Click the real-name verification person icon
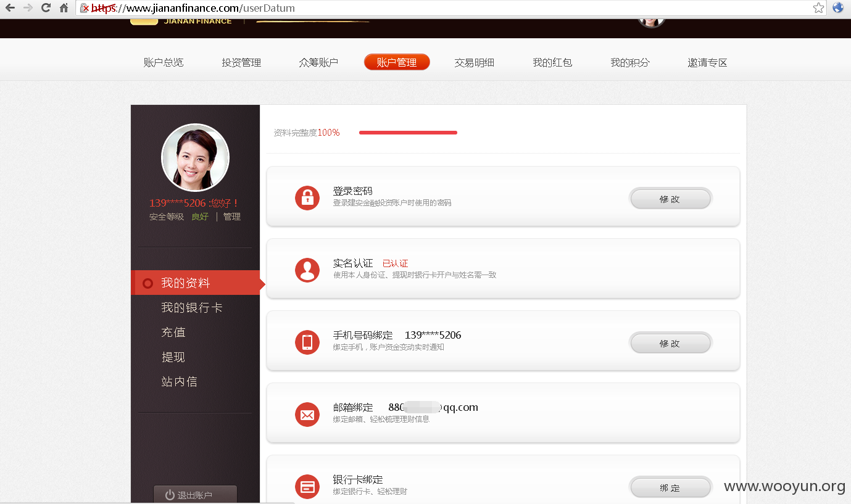 (x=307, y=270)
